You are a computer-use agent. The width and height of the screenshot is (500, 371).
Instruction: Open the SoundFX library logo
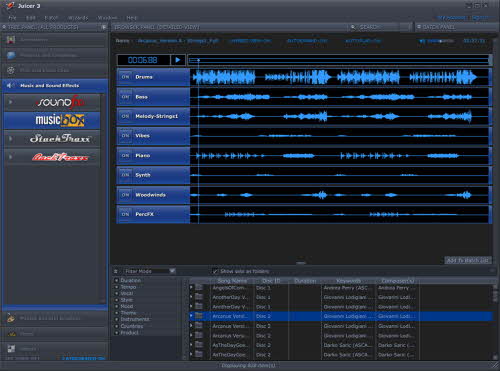[x=60, y=102]
